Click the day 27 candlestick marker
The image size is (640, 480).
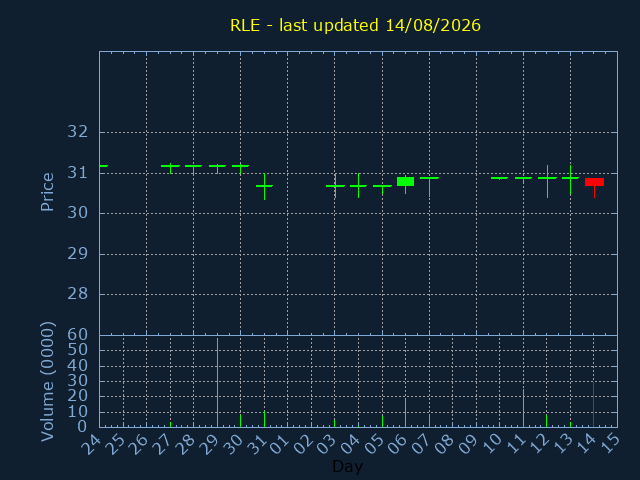pyautogui.click(x=171, y=167)
